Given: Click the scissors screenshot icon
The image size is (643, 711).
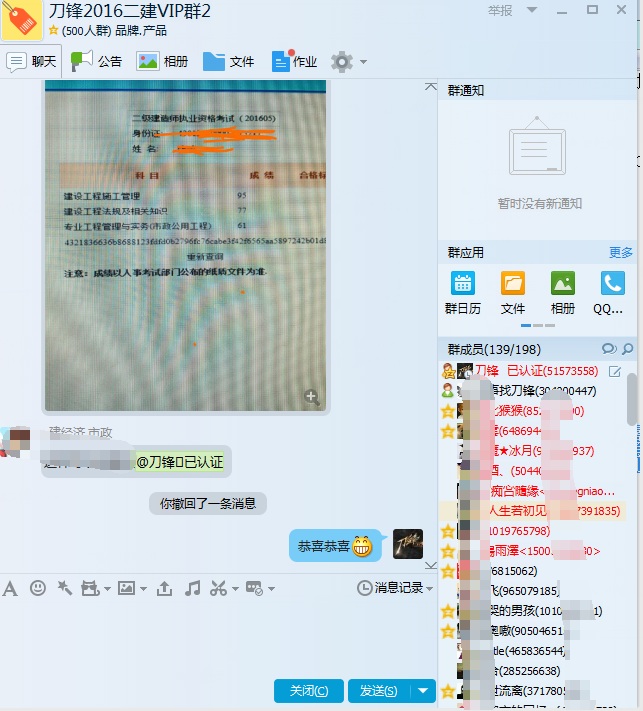Looking at the screenshot, I should point(219,588).
